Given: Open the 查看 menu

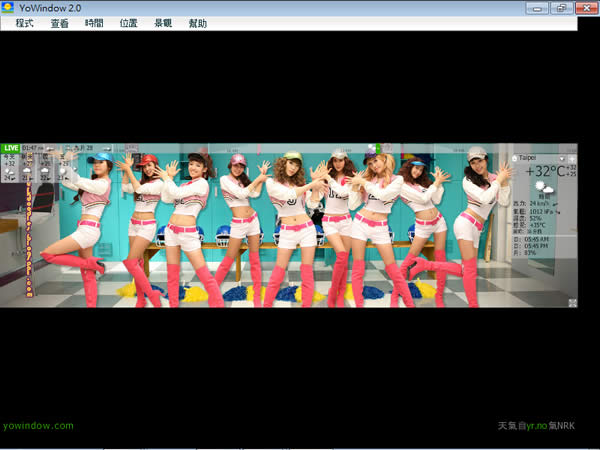Looking at the screenshot, I should coord(59,23).
